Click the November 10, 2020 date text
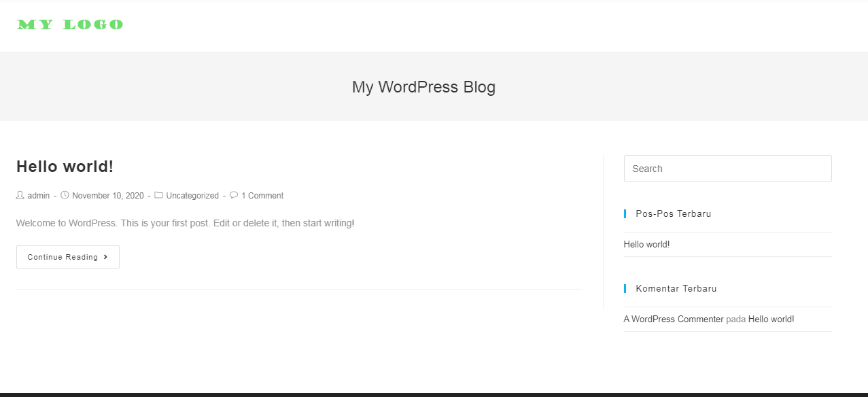Screen dimensions: 868x397 108,196
